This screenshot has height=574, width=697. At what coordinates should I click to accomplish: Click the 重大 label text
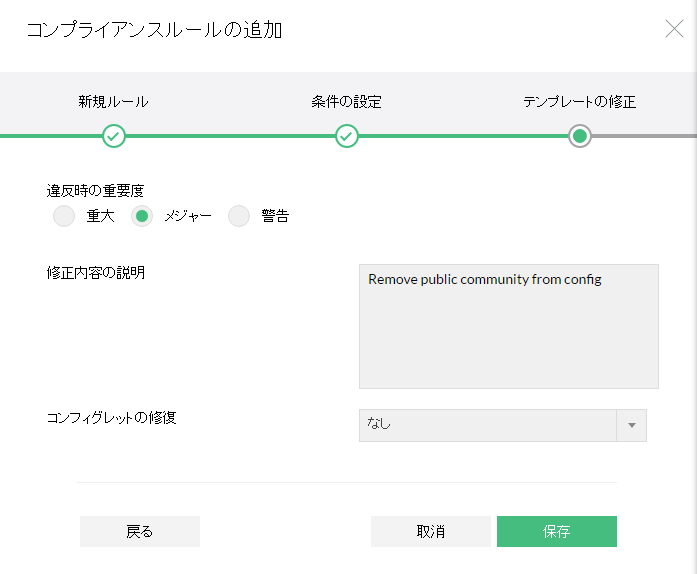click(x=100, y=216)
